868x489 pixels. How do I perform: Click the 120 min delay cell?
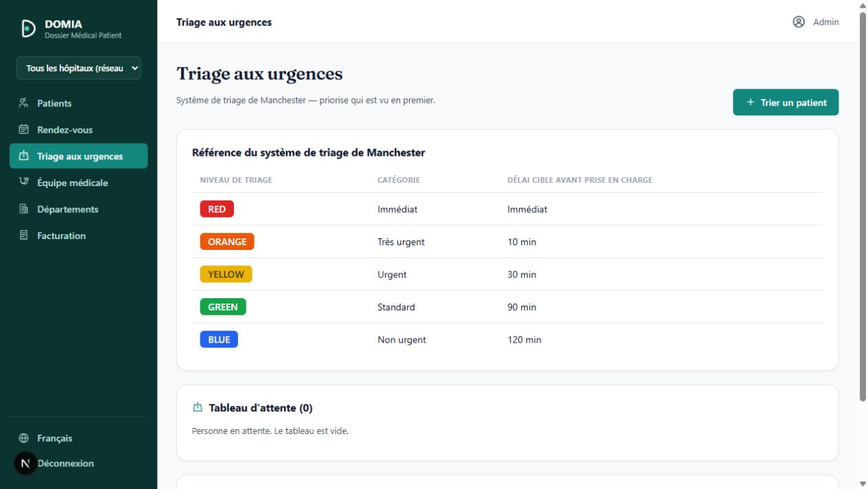(524, 340)
